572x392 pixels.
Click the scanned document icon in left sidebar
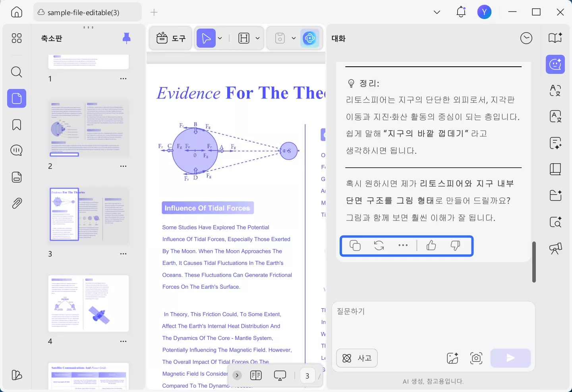(17, 177)
